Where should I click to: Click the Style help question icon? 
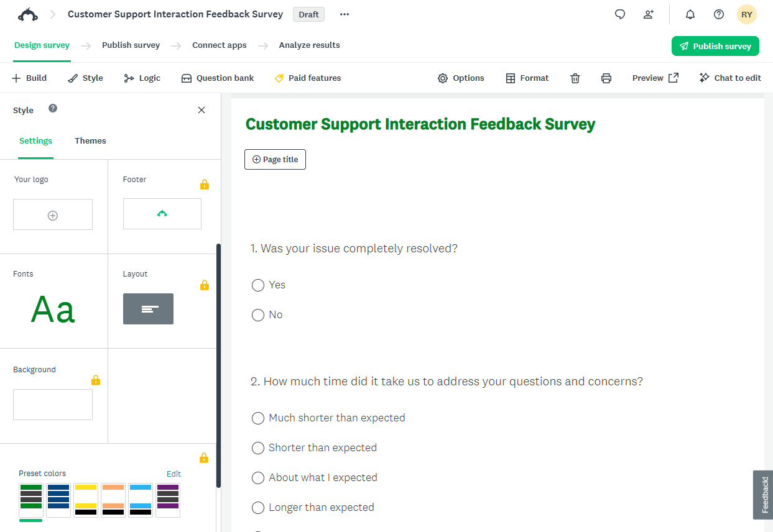point(53,108)
